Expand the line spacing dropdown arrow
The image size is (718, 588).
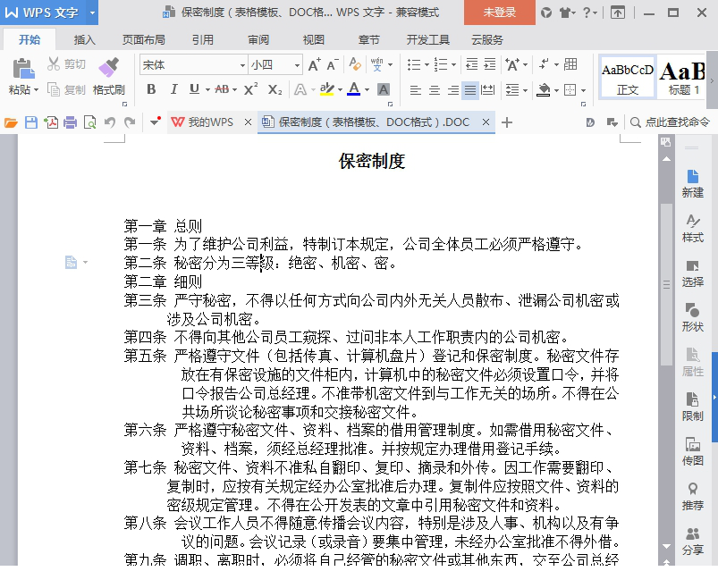point(525,90)
